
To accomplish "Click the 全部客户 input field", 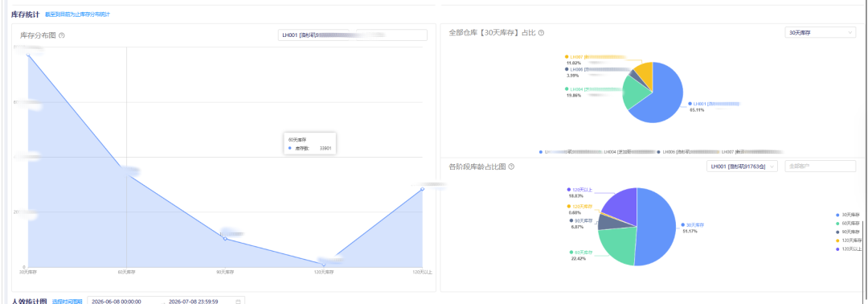I will tap(821, 166).
